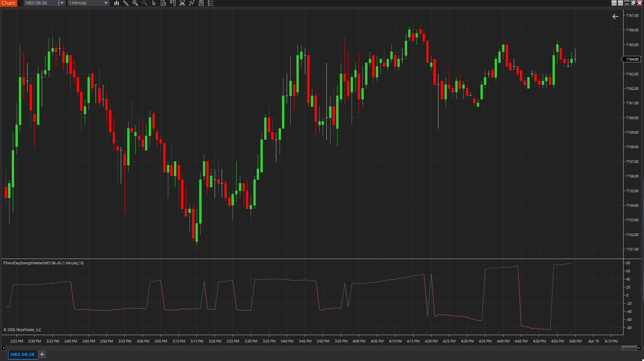Click the Zoom In magnifier tool

[x=135, y=3]
